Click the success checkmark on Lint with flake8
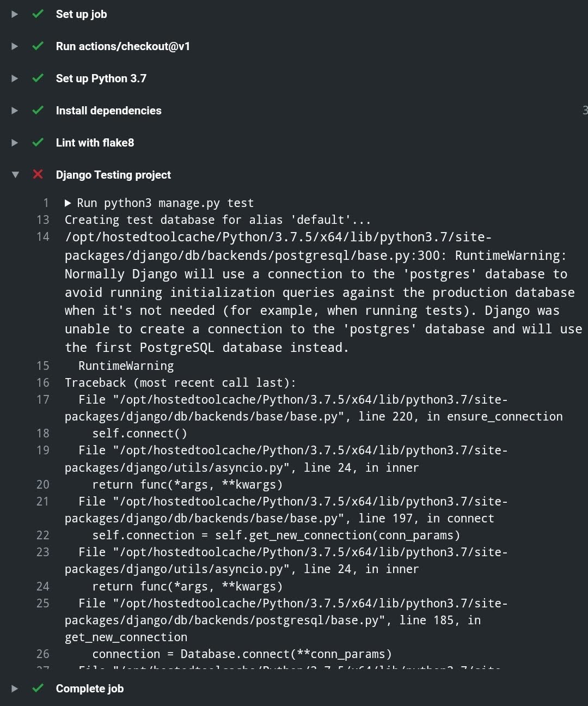Screen dimensions: 588x706 (x=38, y=143)
